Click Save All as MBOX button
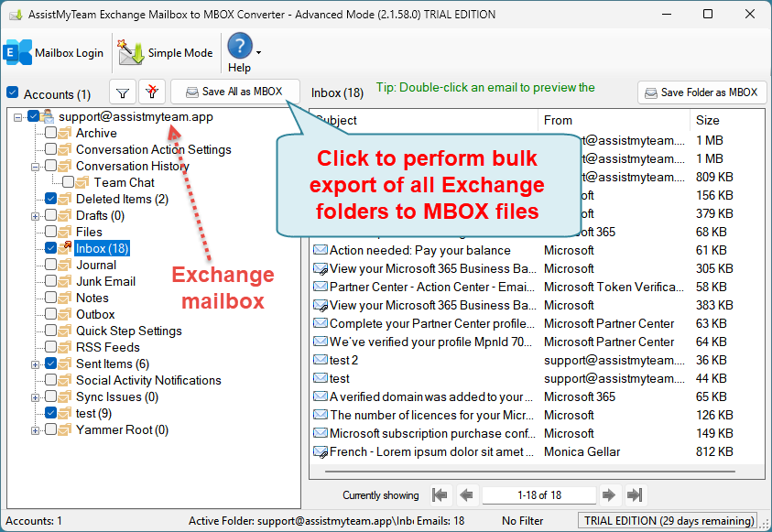772x532 pixels. [234, 92]
